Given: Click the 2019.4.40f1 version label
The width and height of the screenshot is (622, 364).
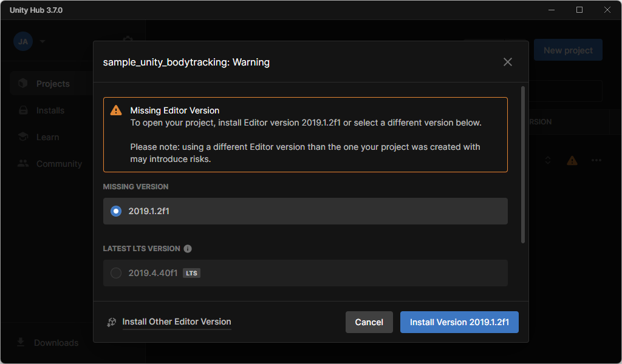Looking at the screenshot, I should coord(152,273).
